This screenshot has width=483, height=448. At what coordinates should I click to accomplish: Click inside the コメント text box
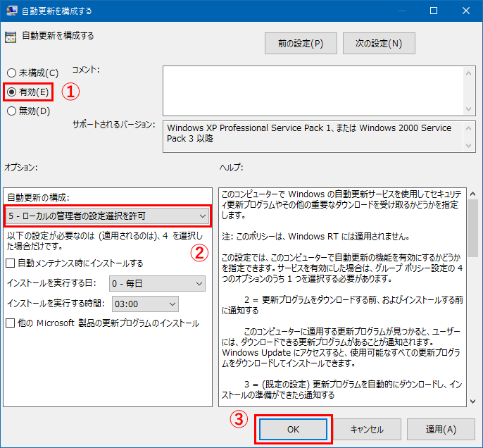(x=313, y=91)
